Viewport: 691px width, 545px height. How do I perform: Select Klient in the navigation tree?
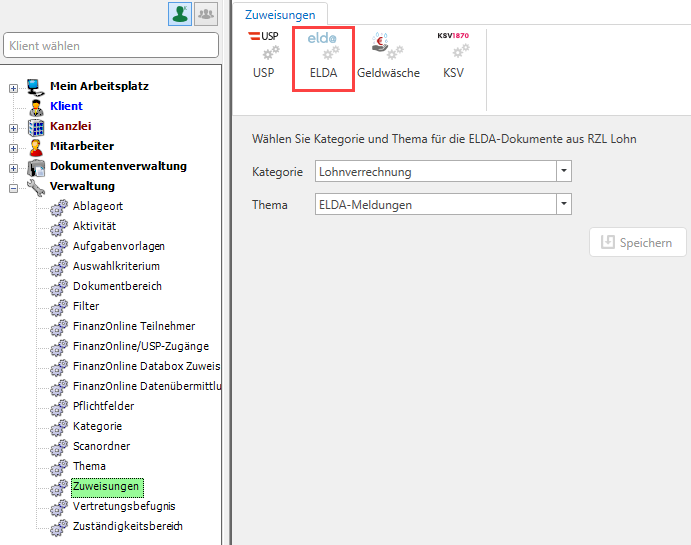[66, 106]
